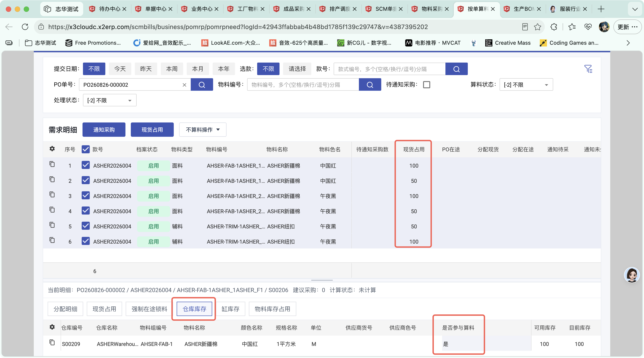
Task: Expand the browser tab list chevron
Action: pos(635,9)
